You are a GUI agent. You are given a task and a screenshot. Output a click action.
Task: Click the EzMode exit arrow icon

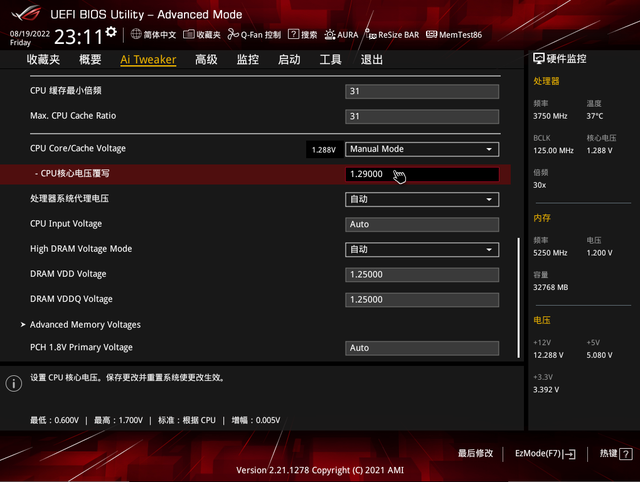(x=570, y=454)
